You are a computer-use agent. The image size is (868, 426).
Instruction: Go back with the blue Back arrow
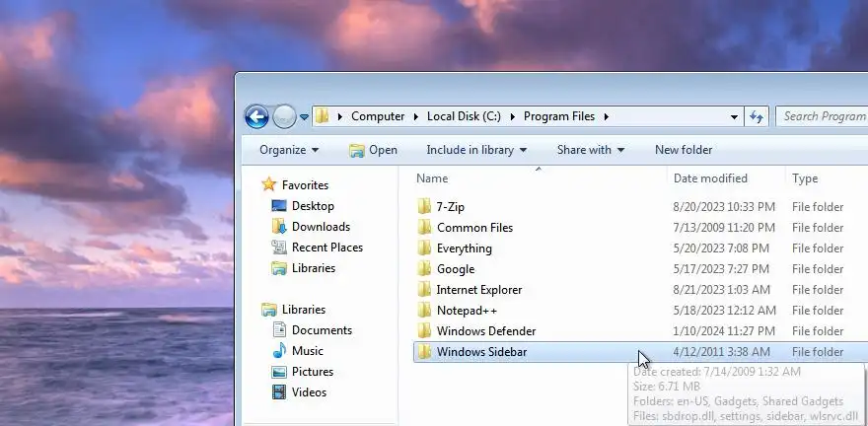[256, 116]
